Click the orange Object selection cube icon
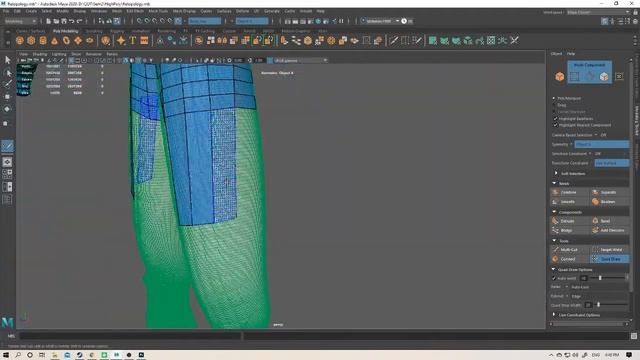 [560, 76]
